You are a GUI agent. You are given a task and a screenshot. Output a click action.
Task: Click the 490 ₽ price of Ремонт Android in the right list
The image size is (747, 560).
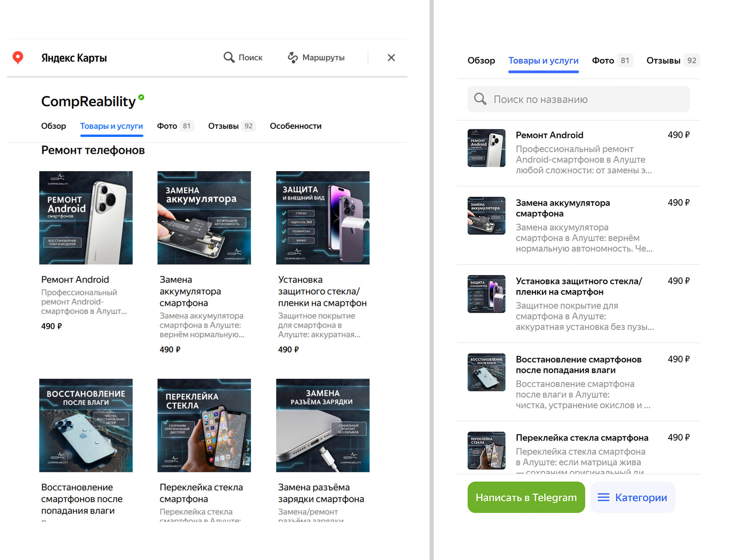click(x=679, y=135)
